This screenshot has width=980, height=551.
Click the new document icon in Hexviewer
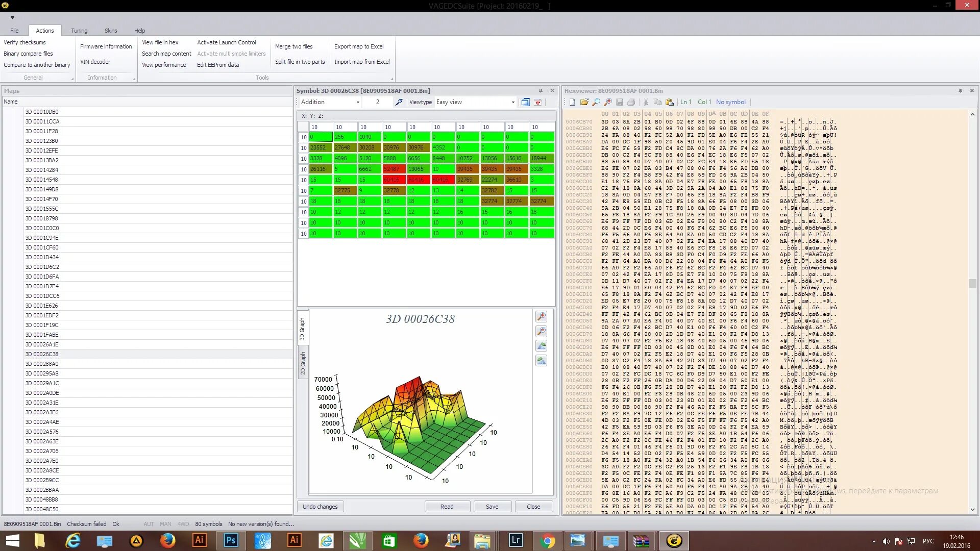point(572,102)
